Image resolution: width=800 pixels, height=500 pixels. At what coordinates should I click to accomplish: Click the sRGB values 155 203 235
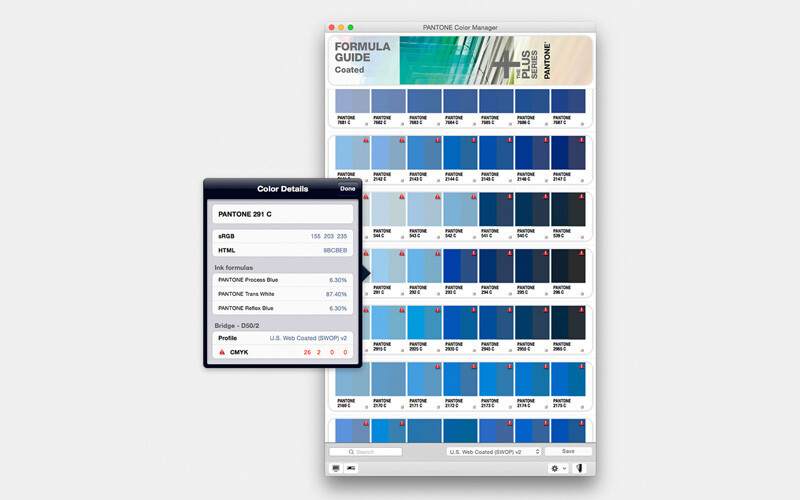[329, 236]
